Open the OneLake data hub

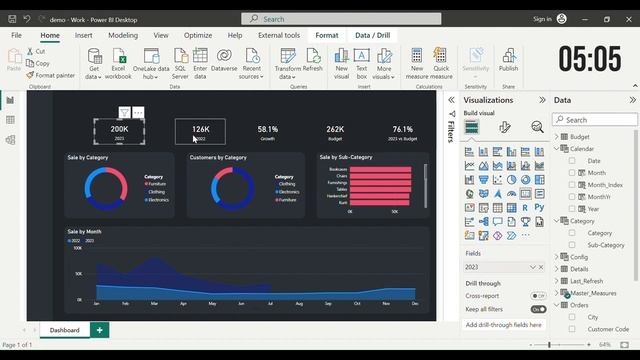point(151,64)
